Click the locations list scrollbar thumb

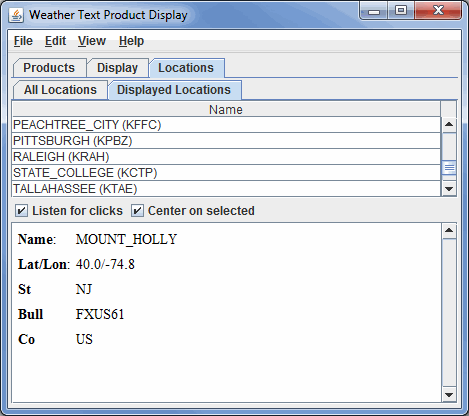[449, 168]
